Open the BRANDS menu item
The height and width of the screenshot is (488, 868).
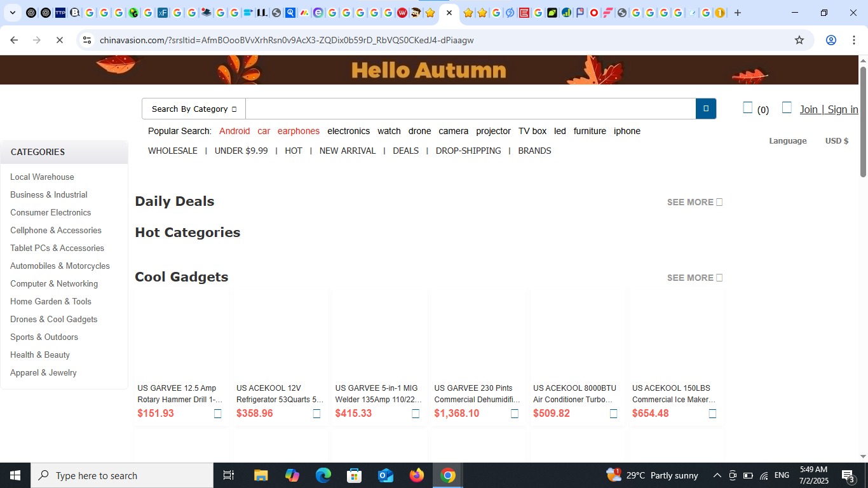tap(534, 151)
